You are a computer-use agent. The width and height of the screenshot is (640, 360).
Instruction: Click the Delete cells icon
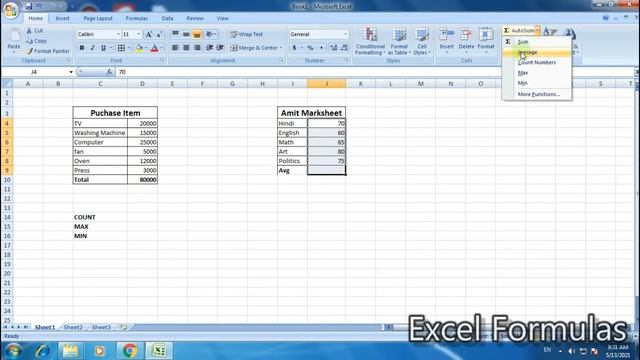point(466,34)
